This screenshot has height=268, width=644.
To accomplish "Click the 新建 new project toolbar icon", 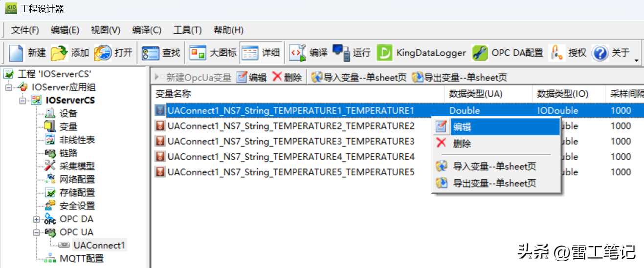I will point(17,53).
